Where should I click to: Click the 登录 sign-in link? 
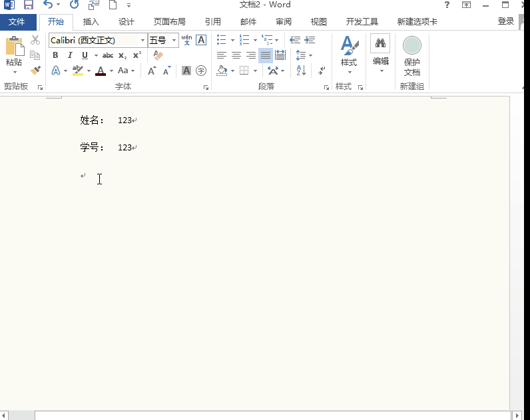tap(506, 21)
